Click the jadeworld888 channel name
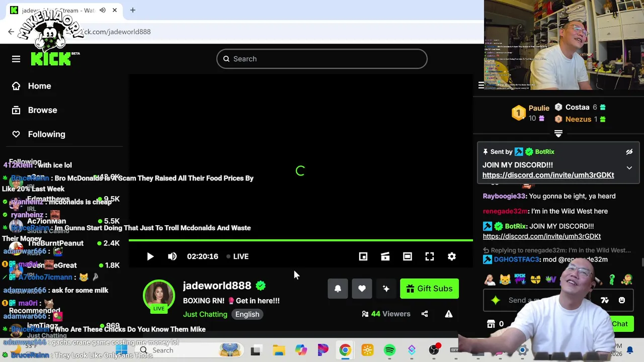Image resolution: width=644 pixels, height=362 pixels. (x=217, y=286)
